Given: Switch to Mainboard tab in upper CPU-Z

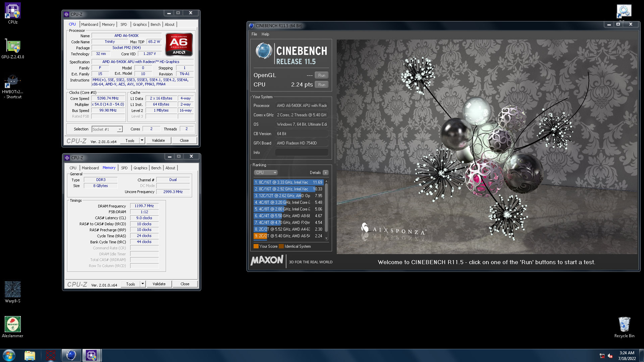Looking at the screenshot, I should tap(90, 24).
